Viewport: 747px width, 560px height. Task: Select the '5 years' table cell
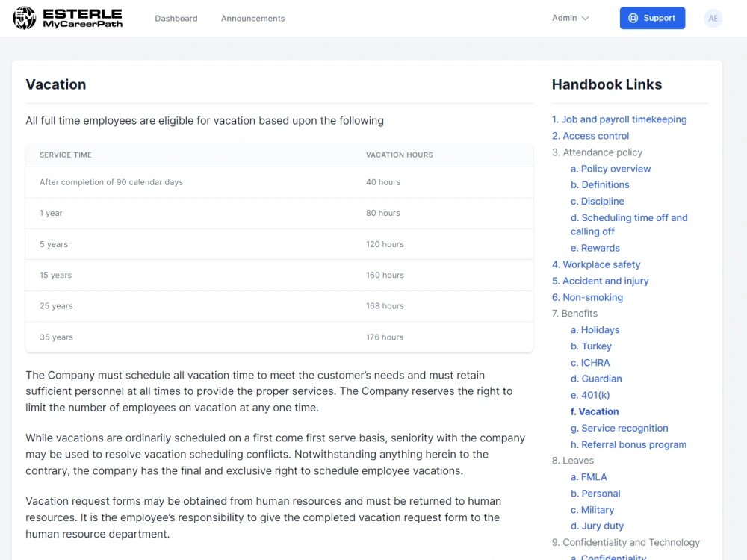pyautogui.click(x=54, y=244)
